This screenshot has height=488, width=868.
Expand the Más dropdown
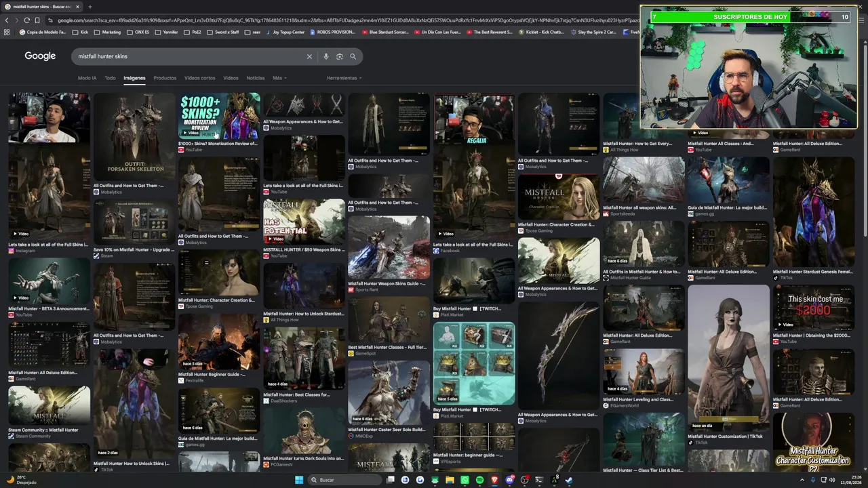tap(279, 78)
